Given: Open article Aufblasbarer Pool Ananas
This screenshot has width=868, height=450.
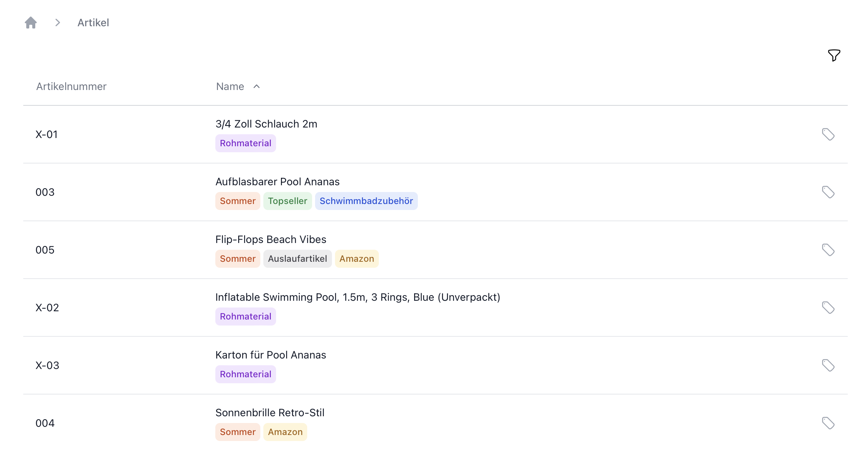Looking at the screenshot, I should pos(277,182).
